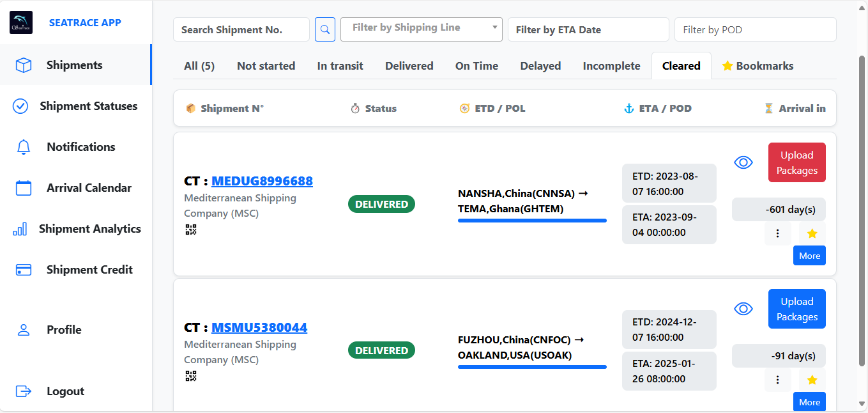This screenshot has width=868, height=413.
Task: Click the Search Shipment No. field
Action: (x=241, y=29)
